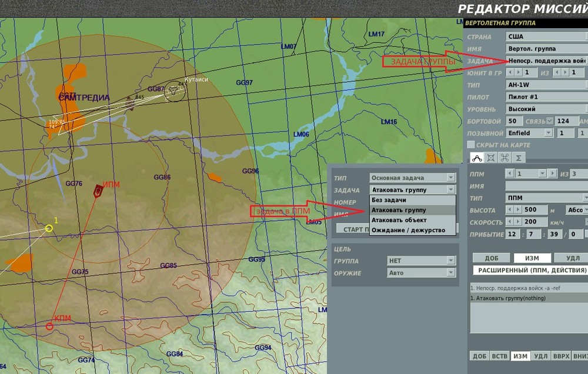Click the ВСТВ button in bottom row

[499, 356]
